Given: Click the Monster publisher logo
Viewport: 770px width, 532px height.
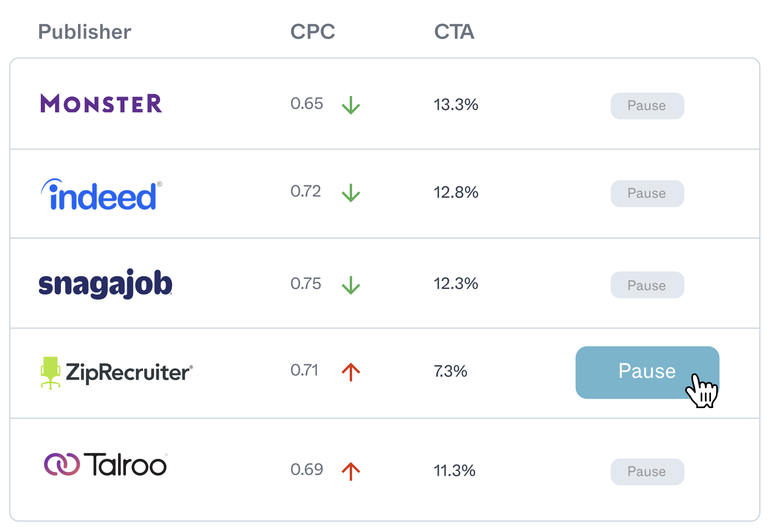Looking at the screenshot, I should pyautogui.click(x=101, y=104).
